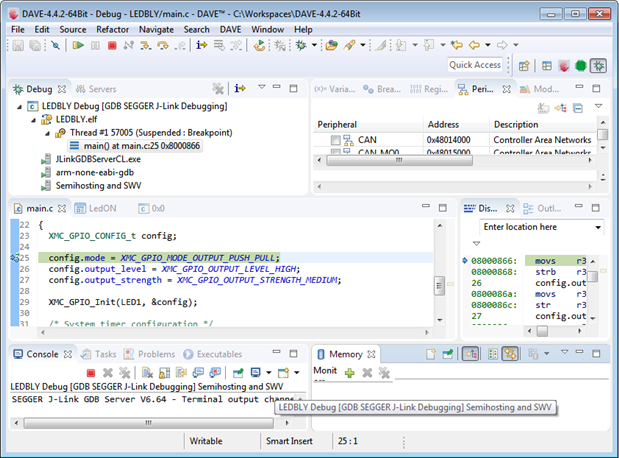The width and height of the screenshot is (619, 458).
Task: Check the CAN peripheral checkbox
Action: coord(335,141)
